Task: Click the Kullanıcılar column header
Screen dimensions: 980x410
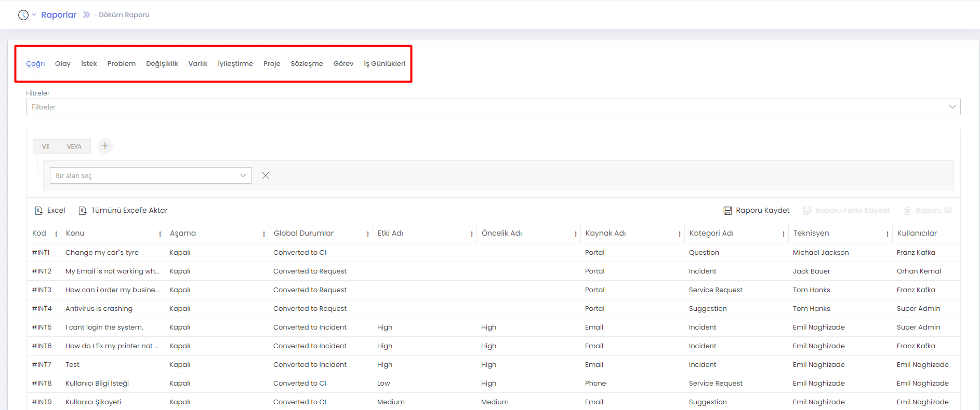Action: coord(917,234)
